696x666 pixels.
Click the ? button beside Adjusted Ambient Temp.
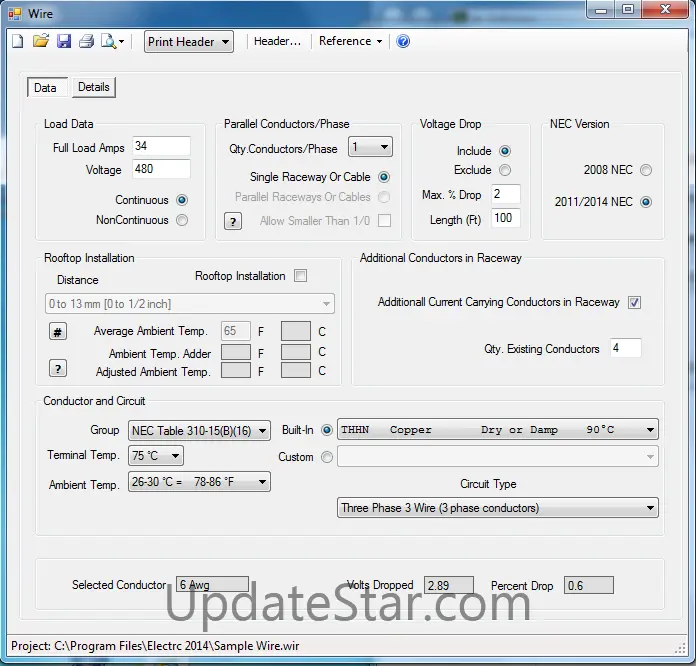click(58, 368)
